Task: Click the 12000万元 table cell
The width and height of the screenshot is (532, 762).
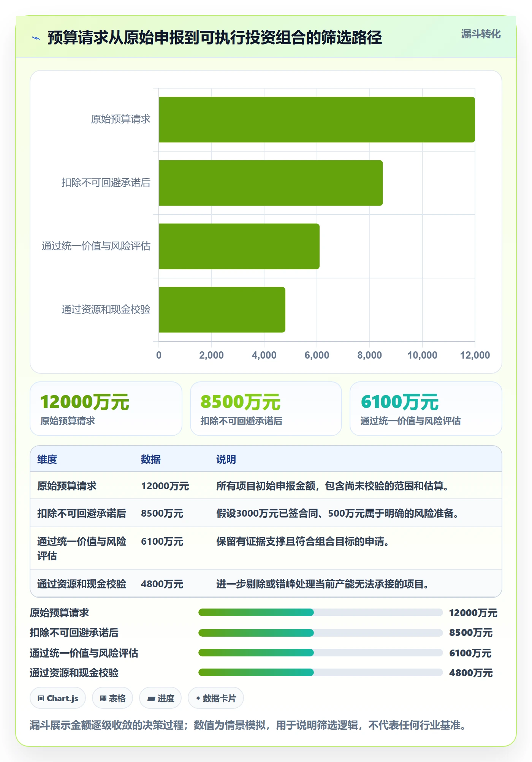Action: tap(165, 486)
